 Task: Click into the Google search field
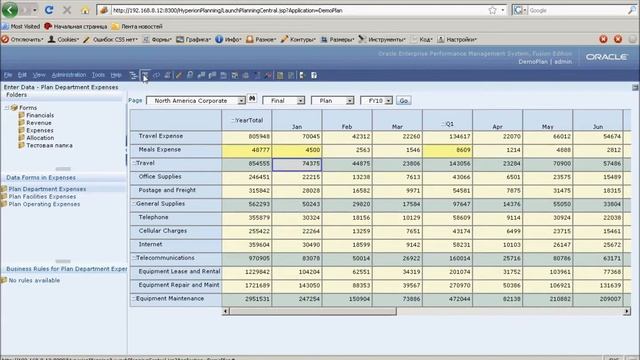pyautogui.click(x=577, y=11)
